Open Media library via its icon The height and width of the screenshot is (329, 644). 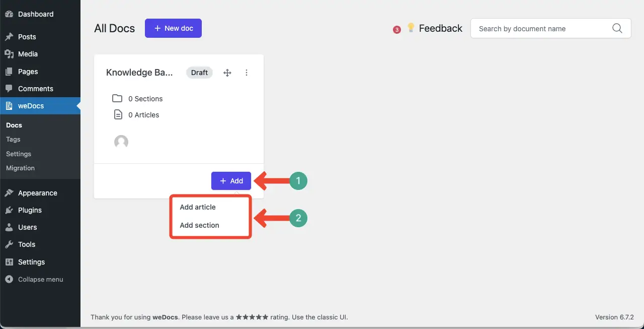(x=9, y=54)
